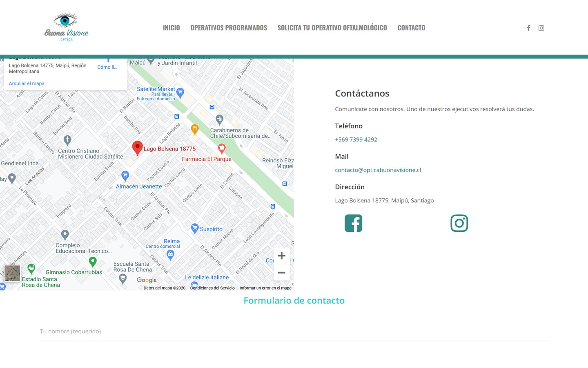Navigate to the Contacto menu item
Image resolution: width=588 pixels, height=368 pixels.
(x=411, y=28)
